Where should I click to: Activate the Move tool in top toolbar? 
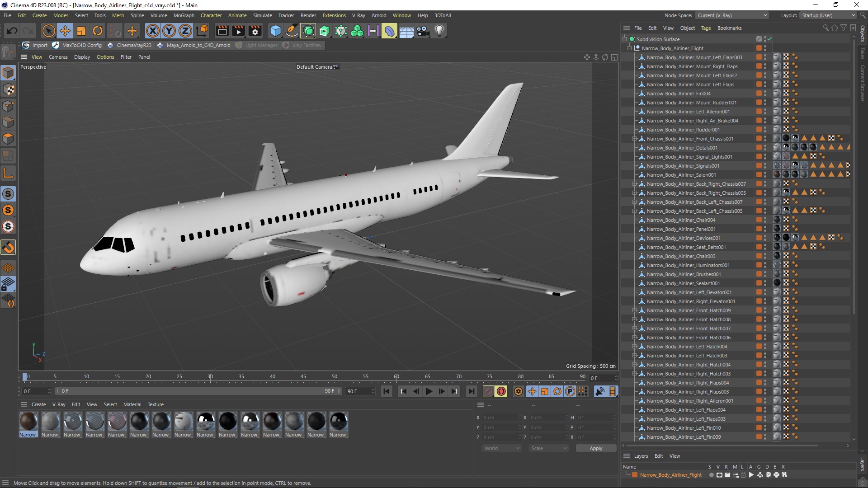click(x=65, y=31)
